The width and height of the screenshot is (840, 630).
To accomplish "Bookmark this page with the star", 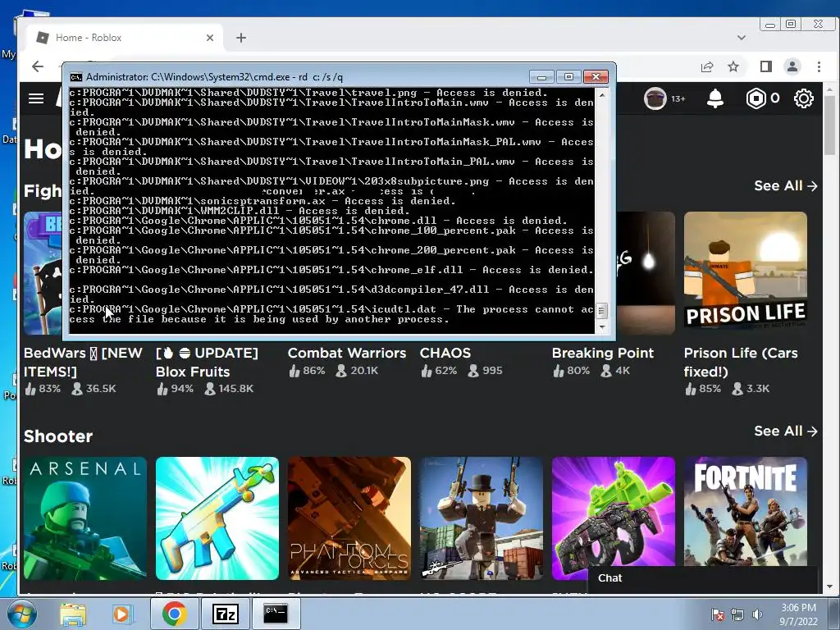I will 733,67.
